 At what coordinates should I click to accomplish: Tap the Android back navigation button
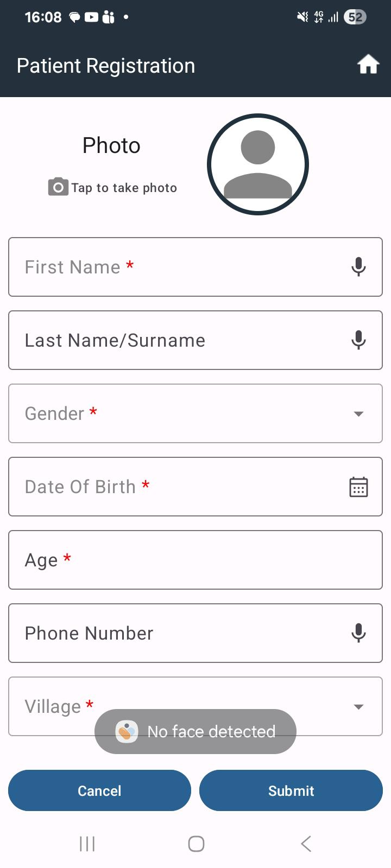[306, 844]
